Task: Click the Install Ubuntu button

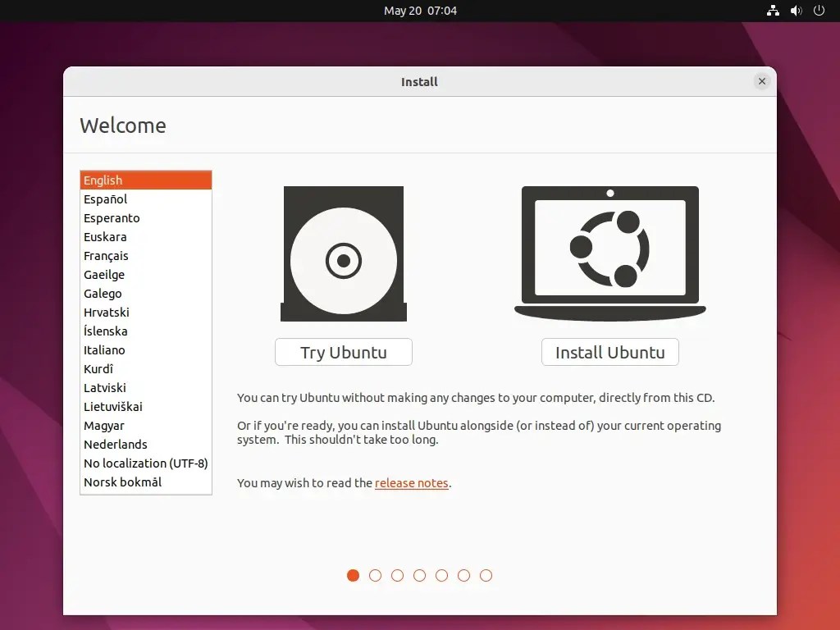Action: (x=610, y=352)
